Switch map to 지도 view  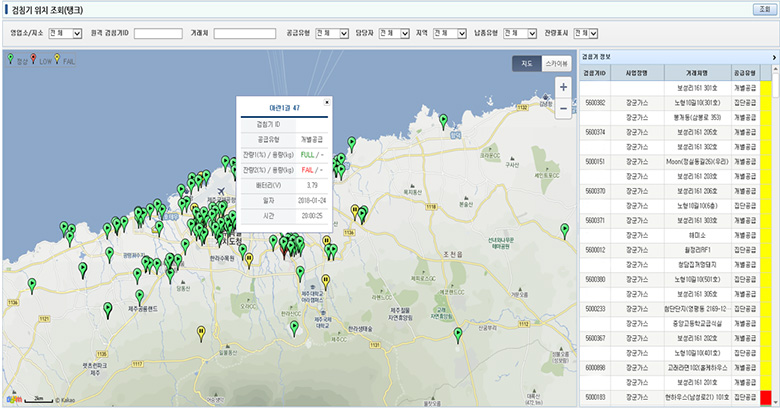coord(526,64)
